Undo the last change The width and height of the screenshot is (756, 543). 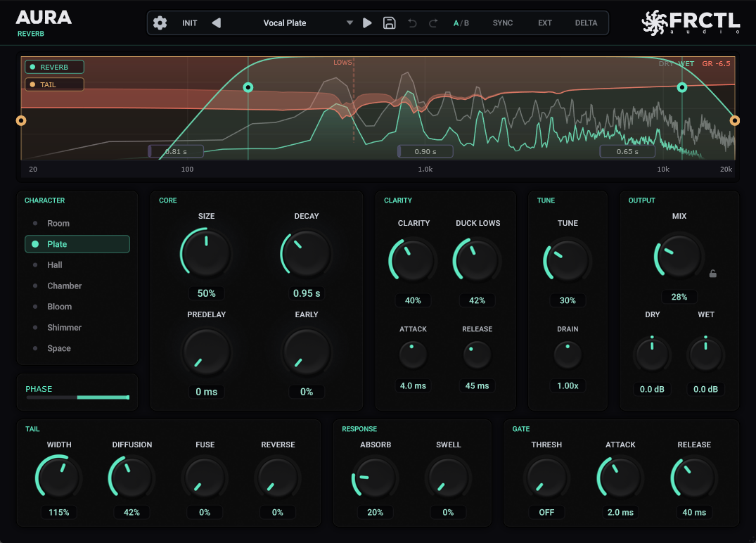412,23
